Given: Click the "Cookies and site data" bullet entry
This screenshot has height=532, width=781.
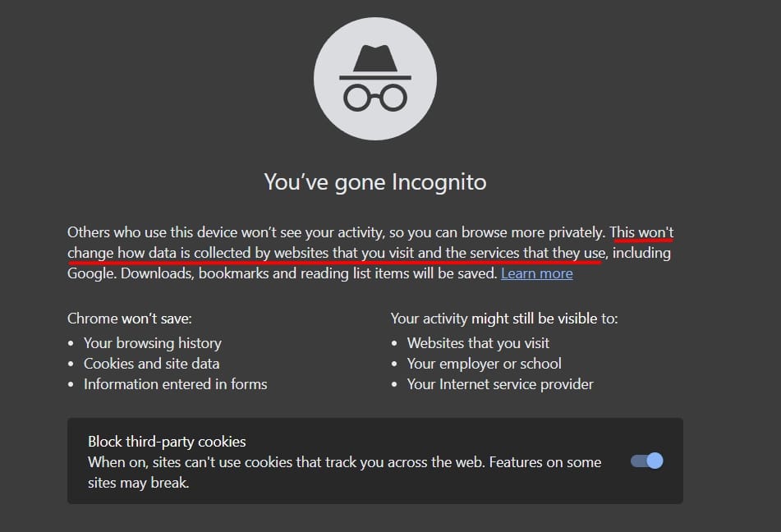Looking at the screenshot, I should click(x=152, y=363).
